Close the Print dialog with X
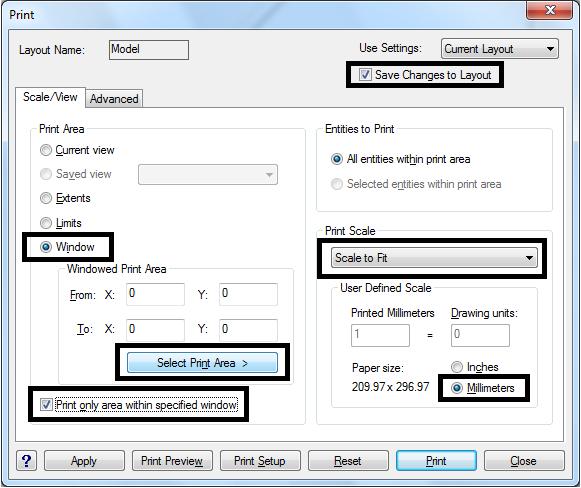 [x=549, y=10]
